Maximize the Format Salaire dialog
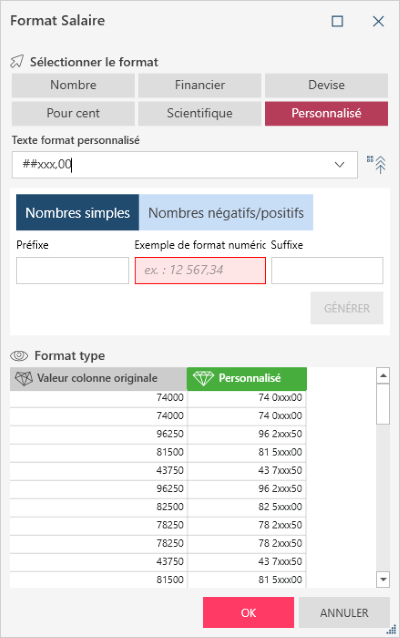The image size is (400, 638). [337, 21]
